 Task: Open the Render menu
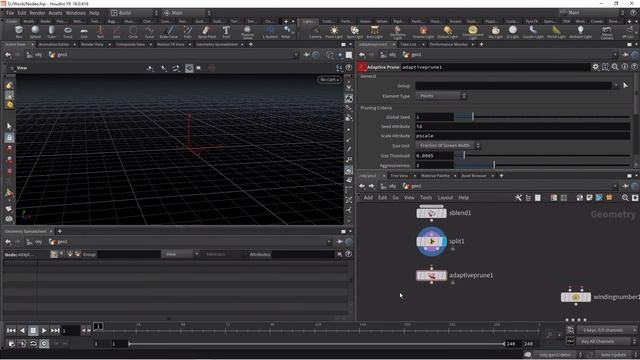37,13
